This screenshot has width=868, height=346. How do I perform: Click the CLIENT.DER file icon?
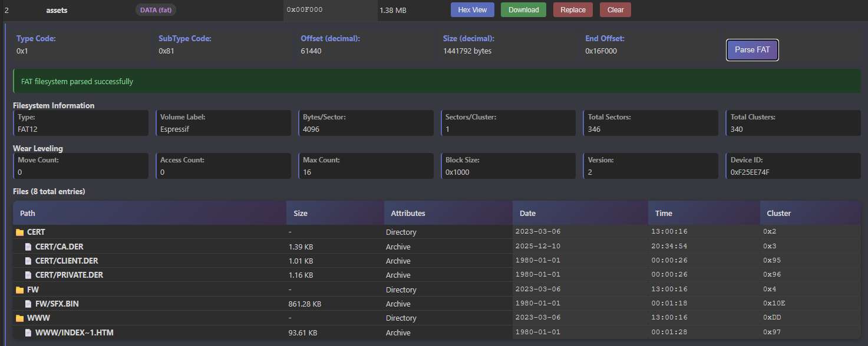point(28,261)
